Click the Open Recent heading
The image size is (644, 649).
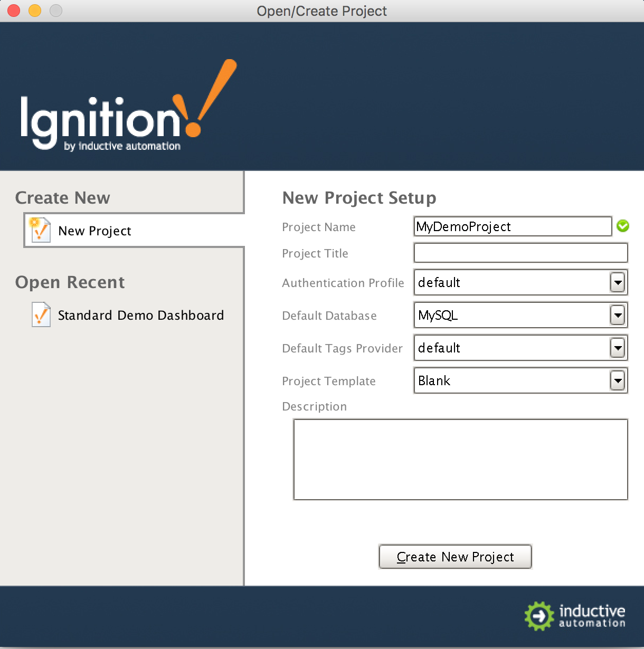pos(70,282)
